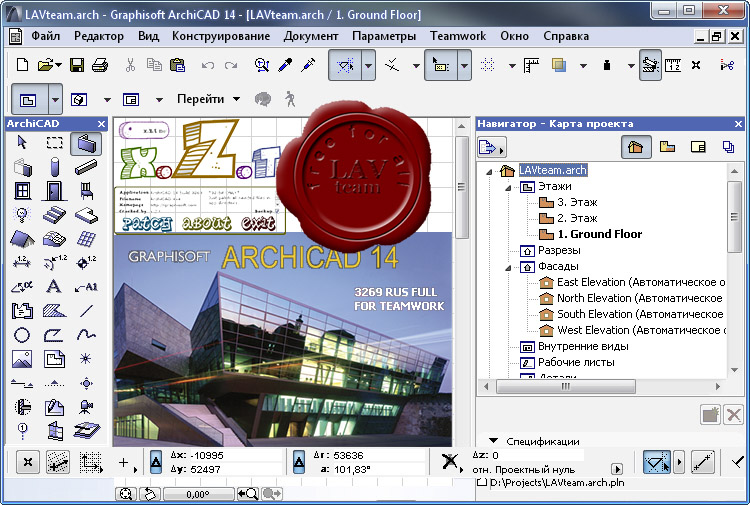
Task: Select the Object chair tool
Action: tap(86, 191)
